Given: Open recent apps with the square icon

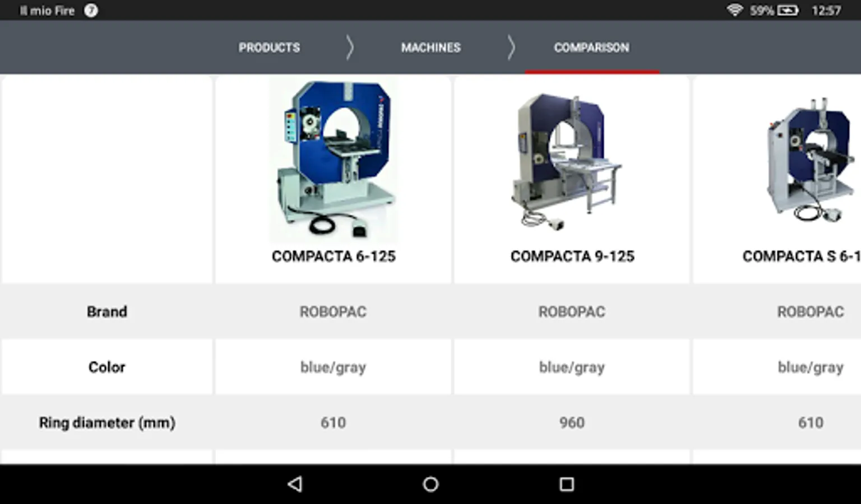Looking at the screenshot, I should (x=567, y=484).
